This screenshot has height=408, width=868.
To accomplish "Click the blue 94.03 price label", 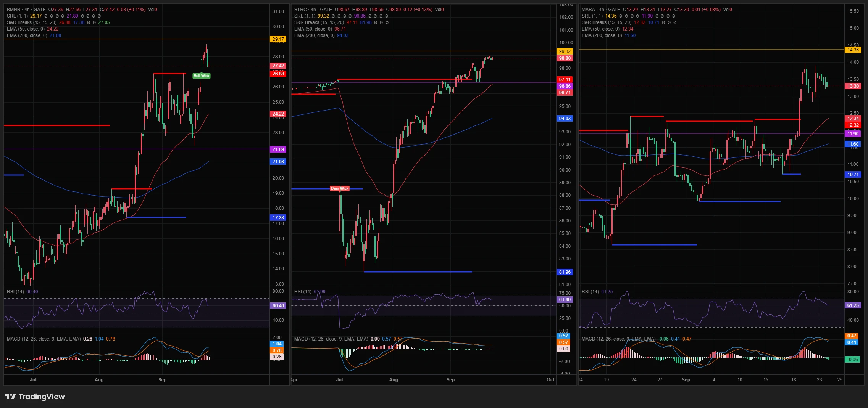I will click(x=565, y=119).
